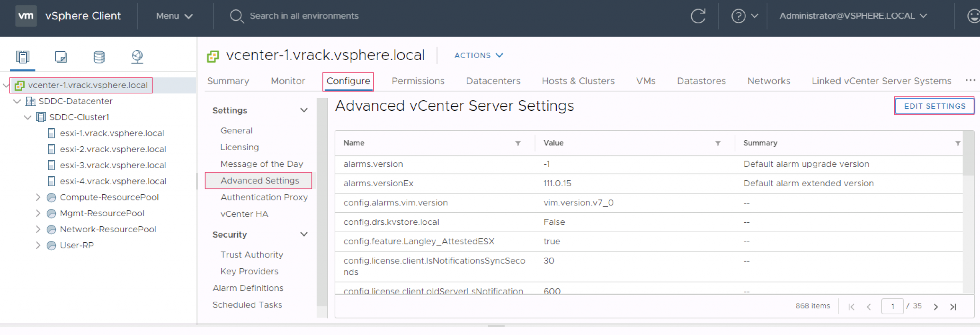Collapse the Security section
Screen dimensions: 980x335
tap(304, 234)
